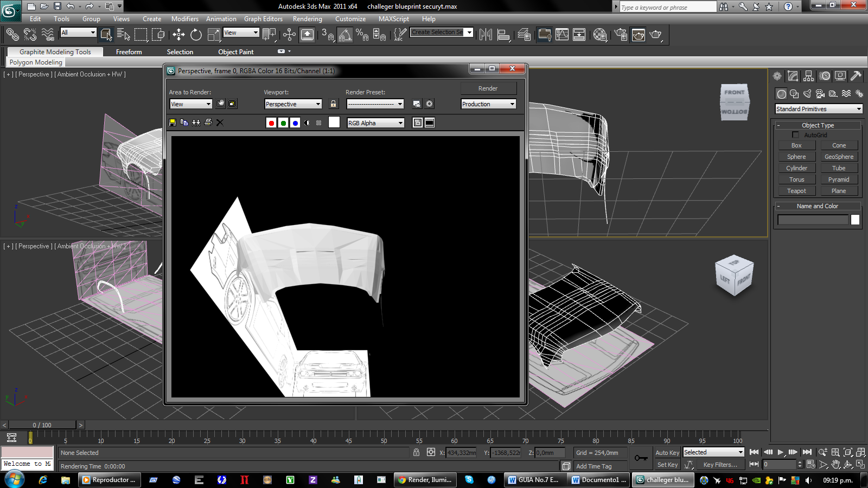Image resolution: width=868 pixels, height=488 pixels.
Task: Toggle Auto Key animation mode
Action: (667, 453)
